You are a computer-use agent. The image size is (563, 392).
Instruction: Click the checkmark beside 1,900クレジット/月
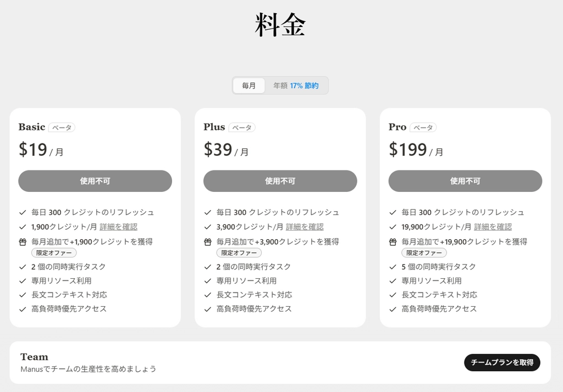[x=23, y=227]
